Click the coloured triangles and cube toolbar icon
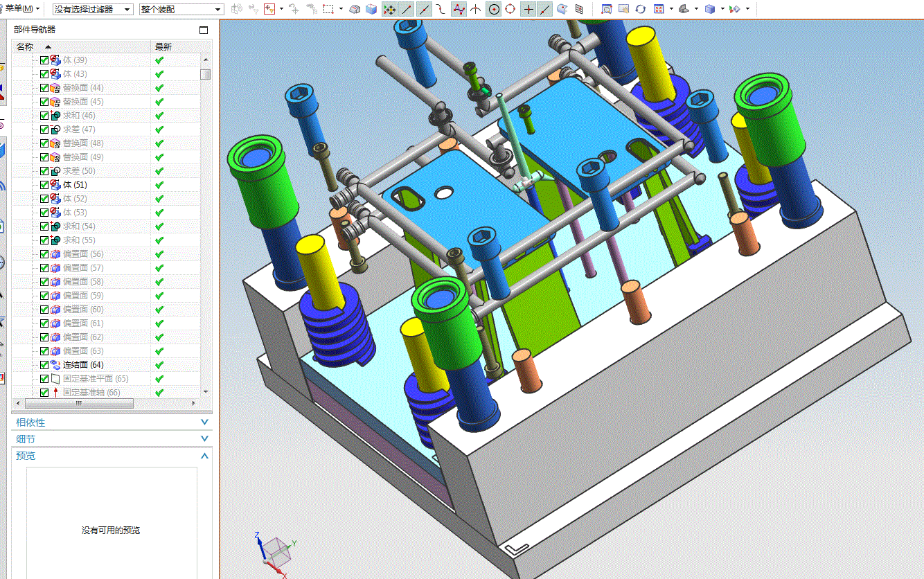924x579 pixels. 735,9
